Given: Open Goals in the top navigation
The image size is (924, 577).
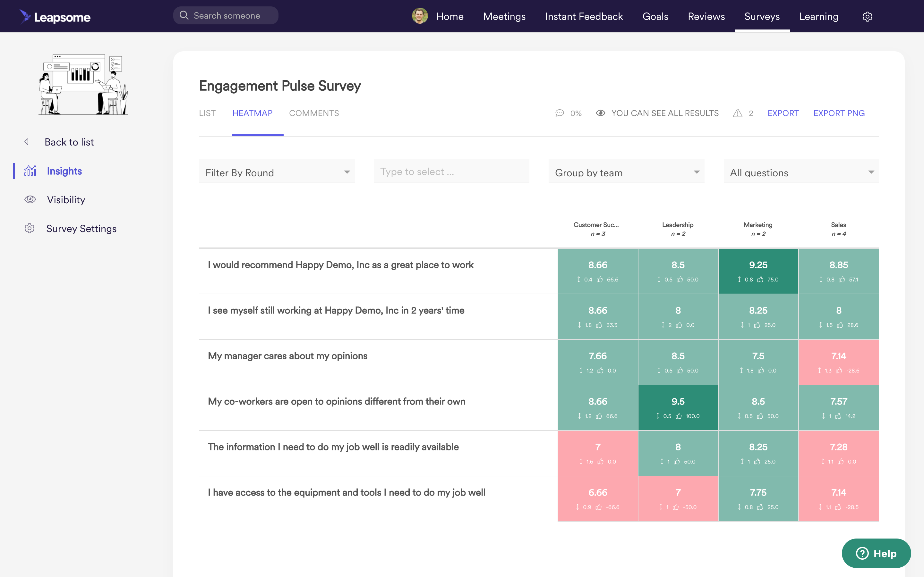Looking at the screenshot, I should click(x=655, y=16).
